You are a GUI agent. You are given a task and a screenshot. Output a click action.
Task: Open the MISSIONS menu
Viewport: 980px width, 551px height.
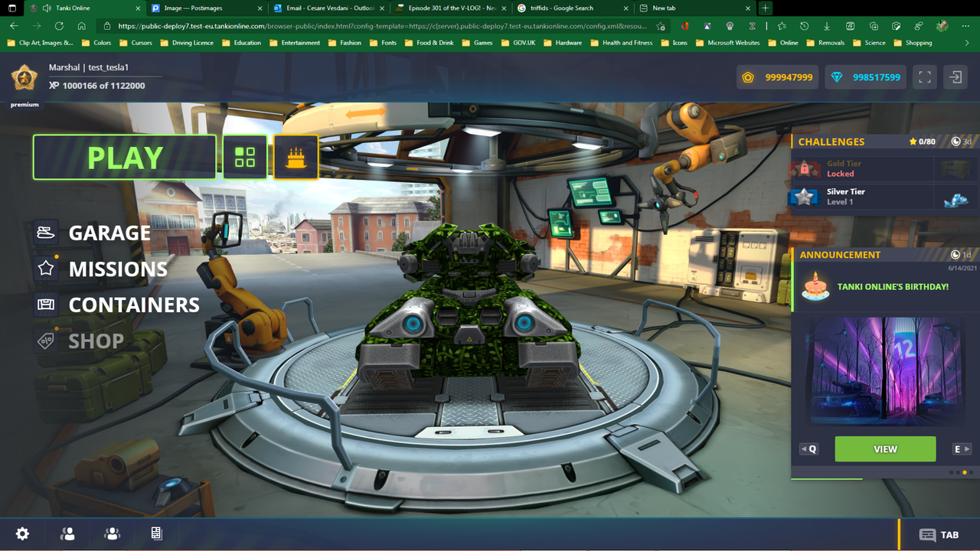(118, 269)
